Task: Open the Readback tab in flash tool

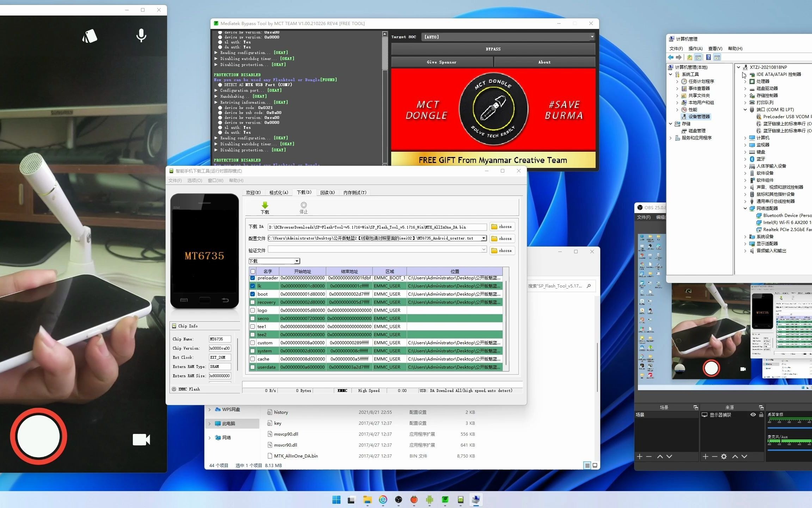Action: pyautogui.click(x=327, y=193)
